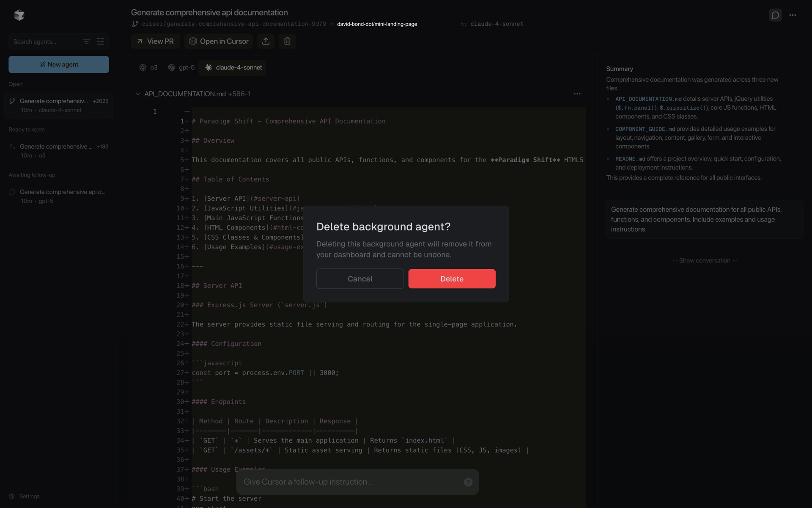Screen dimensions: 812x508
Task: Click the filter icon in agent search
Action: [x=86, y=41]
